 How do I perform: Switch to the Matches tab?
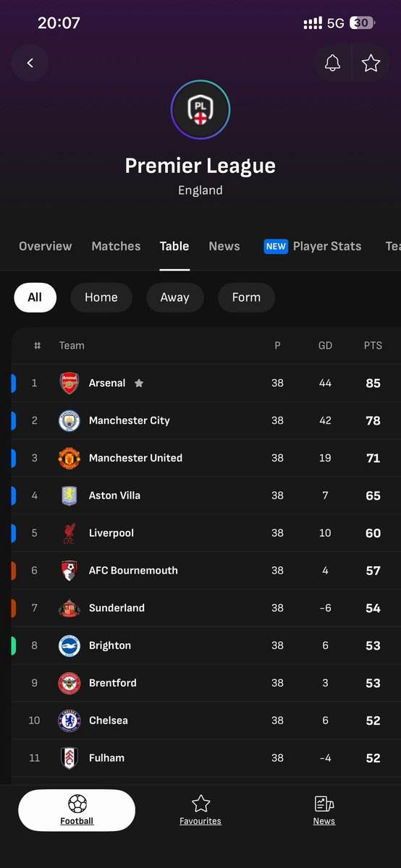(x=116, y=246)
